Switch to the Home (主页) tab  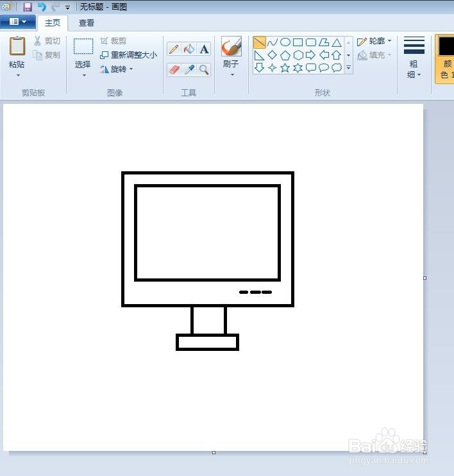[x=53, y=23]
